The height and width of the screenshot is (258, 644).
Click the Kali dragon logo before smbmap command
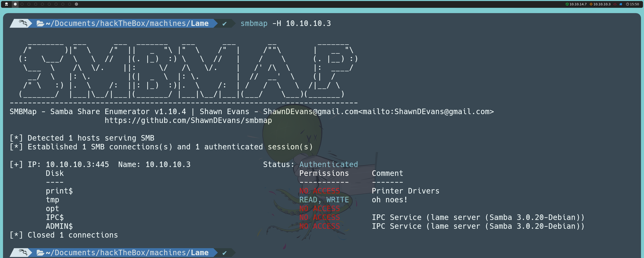pos(23,23)
